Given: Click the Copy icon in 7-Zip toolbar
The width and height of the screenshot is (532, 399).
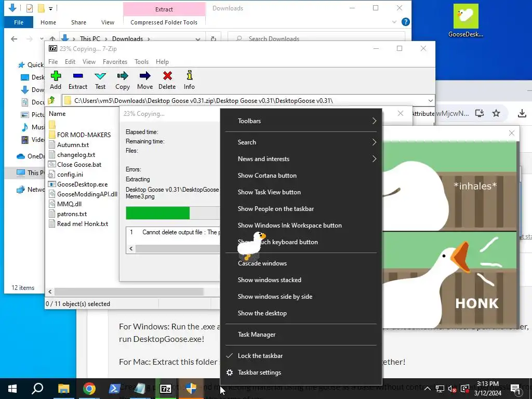Looking at the screenshot, I should point(123,76).
